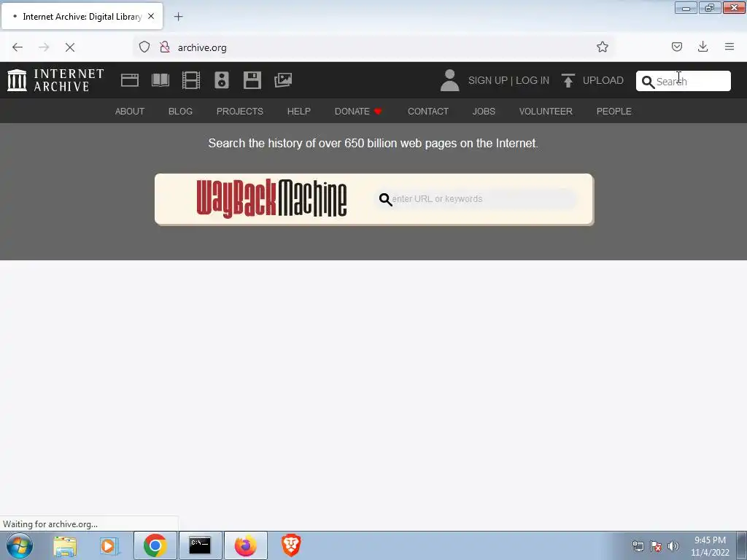
Task: Open the ABOUT menu item
Action: click(130, 112)
